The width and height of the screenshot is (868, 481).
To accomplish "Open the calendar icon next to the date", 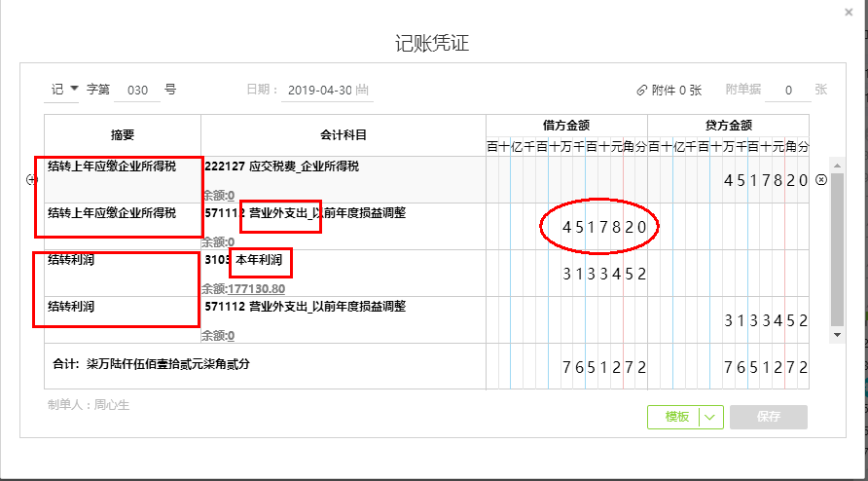I will click(363, 91).
